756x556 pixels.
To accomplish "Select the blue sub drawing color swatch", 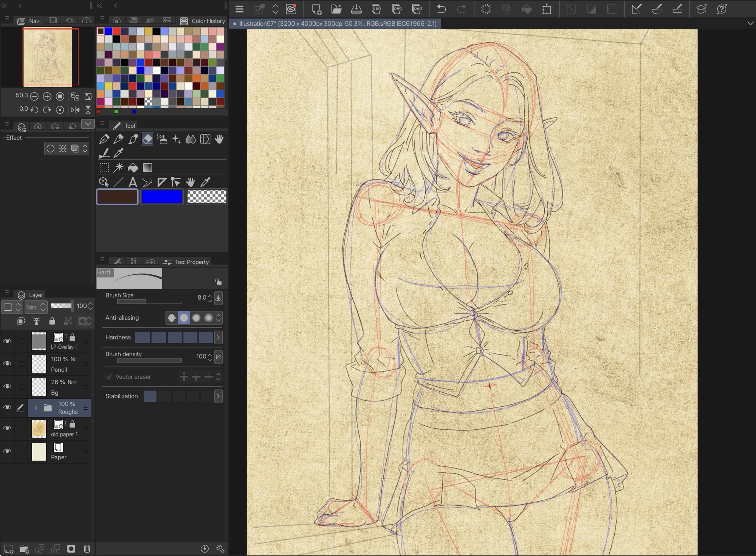I will coord(162,197).
